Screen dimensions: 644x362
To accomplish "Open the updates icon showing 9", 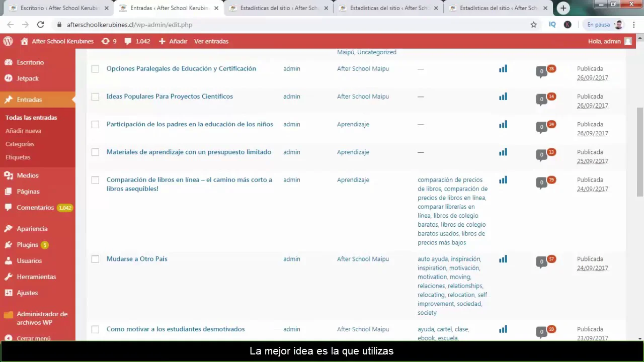I will pyautogui.click(x=109, y=41).
